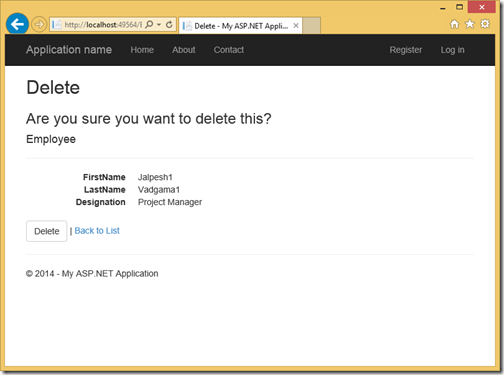Follow the Back to List link
This screenshot has width=504, height=375.
pos(97,231)
